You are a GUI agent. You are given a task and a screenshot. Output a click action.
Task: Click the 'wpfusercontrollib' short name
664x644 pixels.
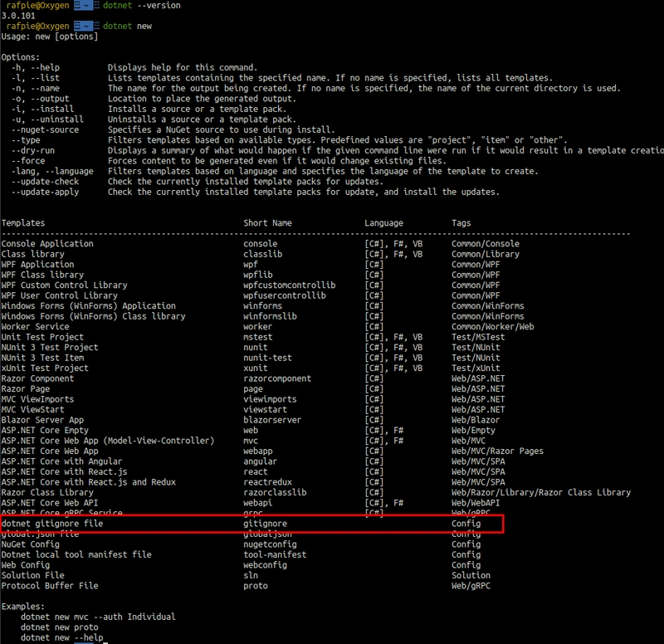[x=285, y=295]
